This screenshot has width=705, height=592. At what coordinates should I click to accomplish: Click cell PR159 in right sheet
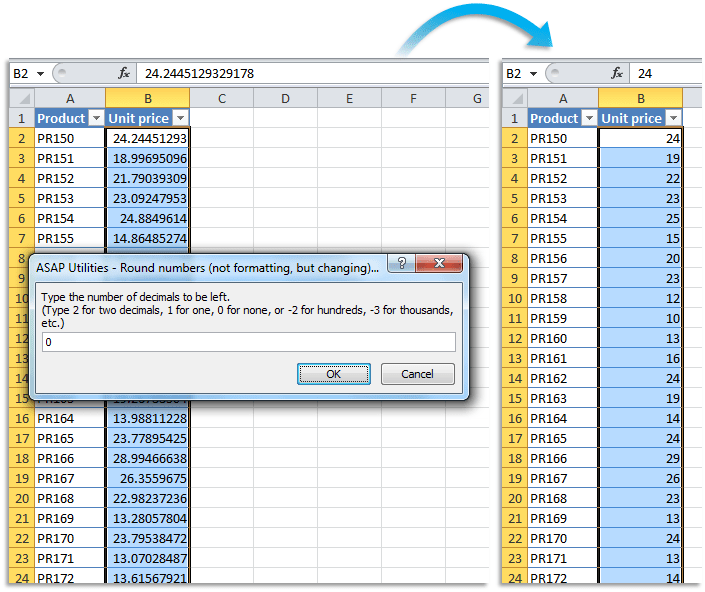(x=563, y=318)
